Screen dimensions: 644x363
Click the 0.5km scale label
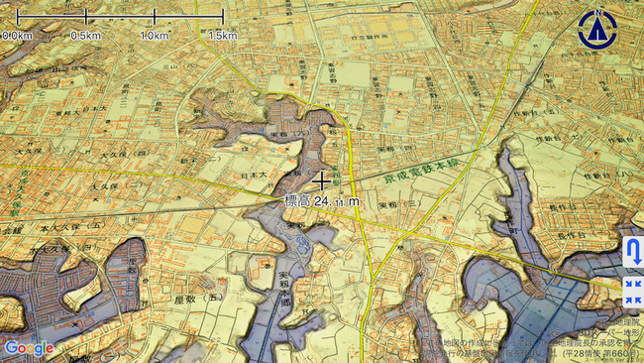coord(85,36)
